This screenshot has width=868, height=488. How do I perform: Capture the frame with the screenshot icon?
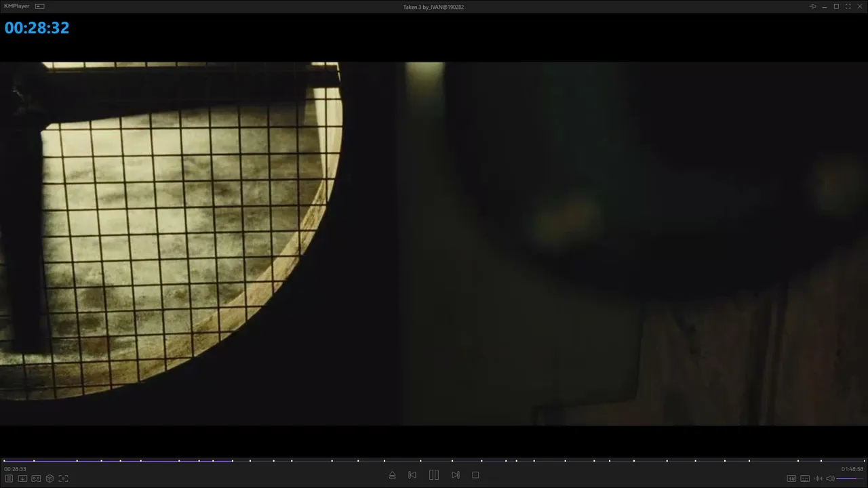pos(63,479)
